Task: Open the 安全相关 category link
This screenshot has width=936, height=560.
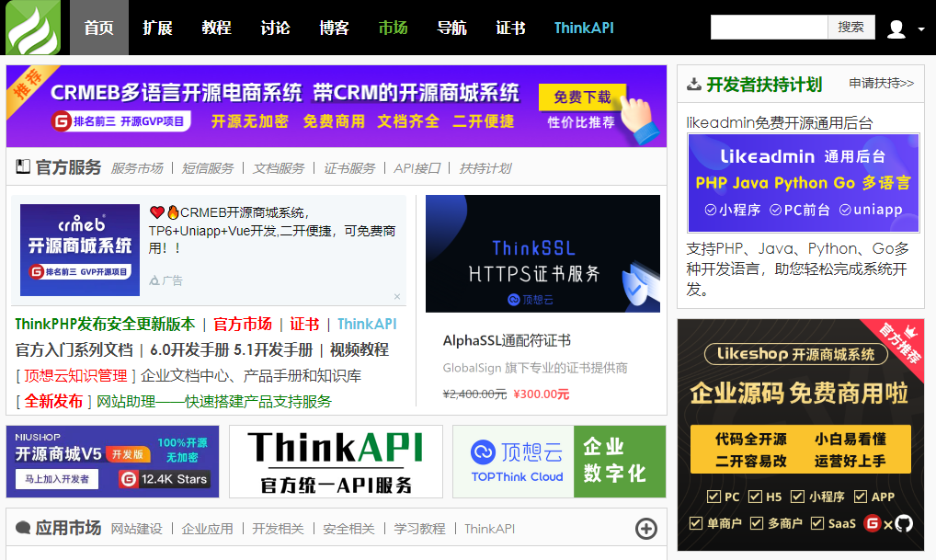Action: click(x=348, y=529)
